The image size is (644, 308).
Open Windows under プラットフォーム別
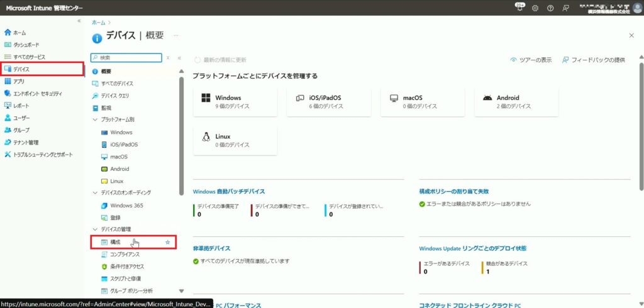(x=116, y=132)
